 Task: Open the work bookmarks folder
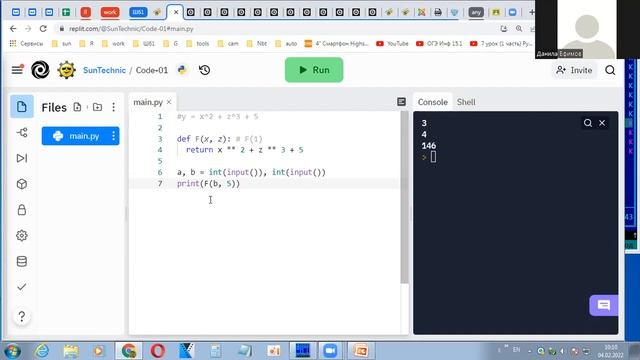(x=113, y=43)
